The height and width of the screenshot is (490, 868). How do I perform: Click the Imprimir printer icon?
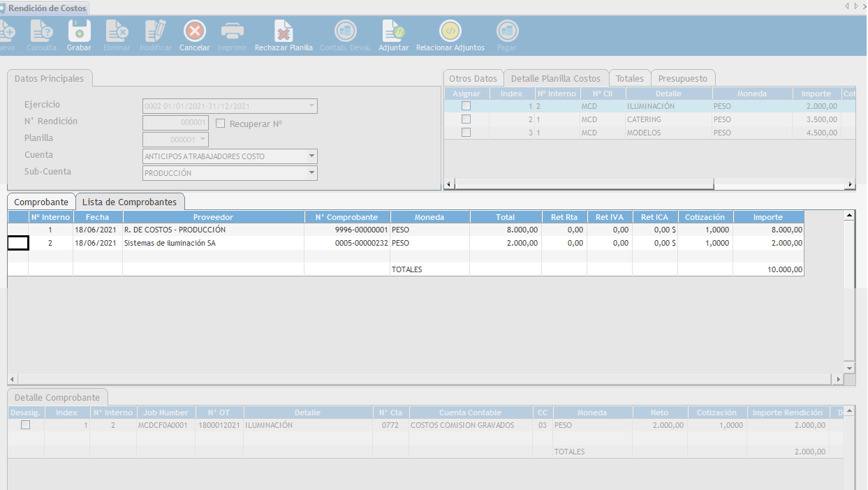pos(232,31)
